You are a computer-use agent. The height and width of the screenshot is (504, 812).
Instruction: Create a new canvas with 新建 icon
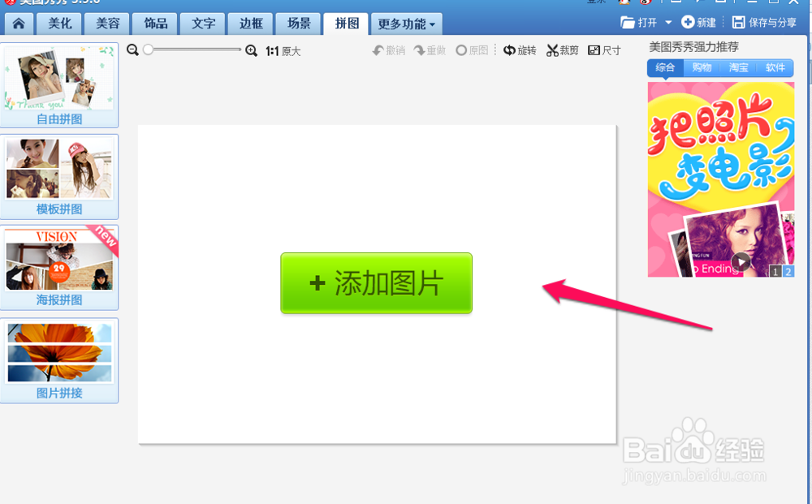click(699, 22)
